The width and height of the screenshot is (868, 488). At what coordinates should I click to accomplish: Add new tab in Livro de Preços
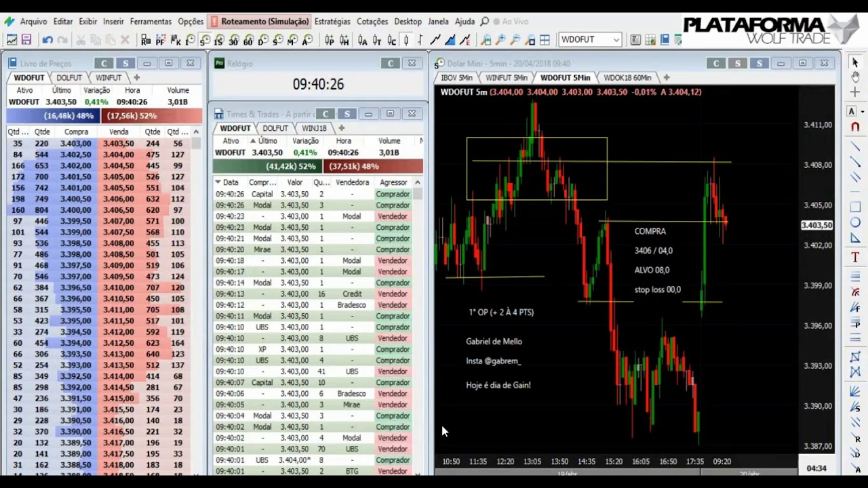point(136,78)
